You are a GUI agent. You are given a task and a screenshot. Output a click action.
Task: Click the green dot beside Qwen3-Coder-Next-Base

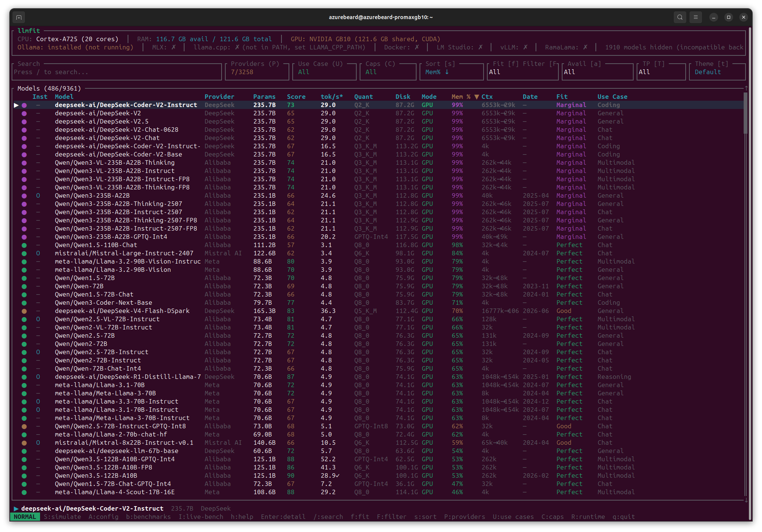tap(24, 303)
